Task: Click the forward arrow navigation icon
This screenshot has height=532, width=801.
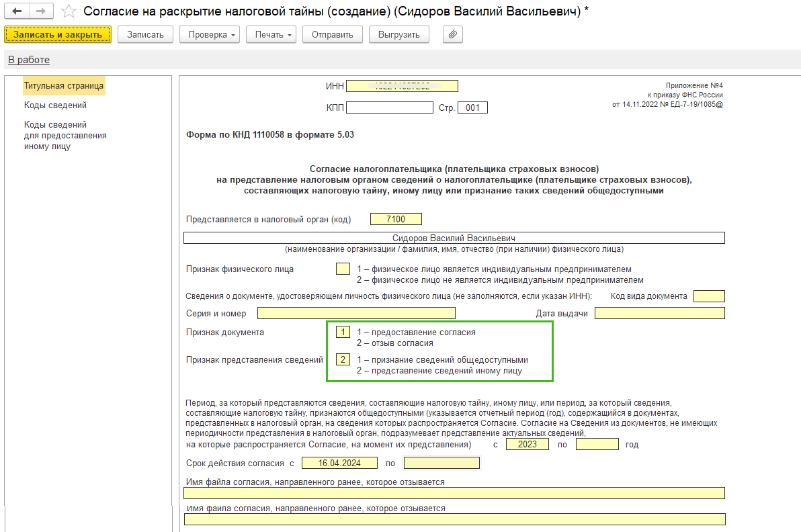Action: pyautogui.click(x=42, y=11)
